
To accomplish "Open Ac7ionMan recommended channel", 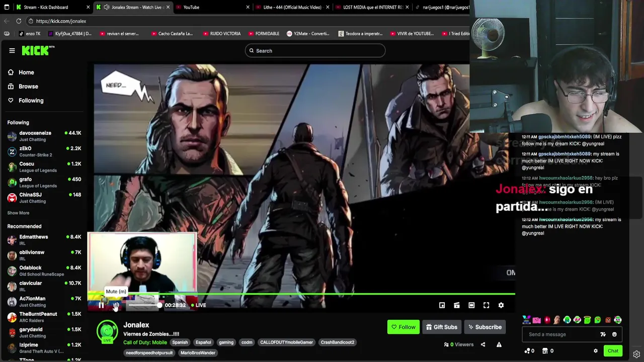I will point(44,302).
